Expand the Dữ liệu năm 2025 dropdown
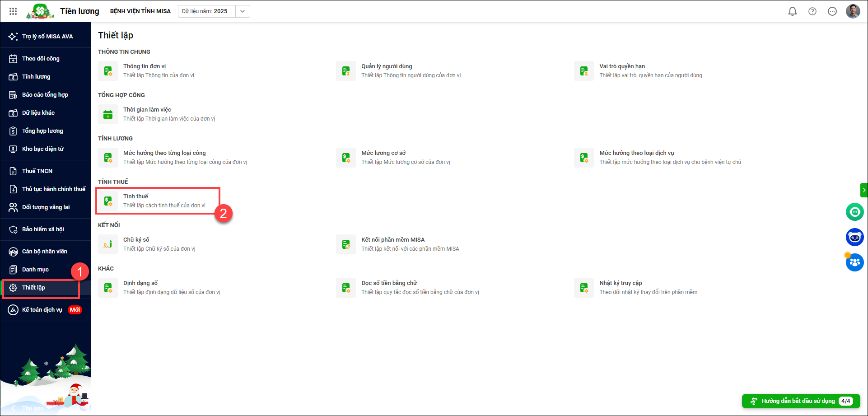 tap(243, 11)
